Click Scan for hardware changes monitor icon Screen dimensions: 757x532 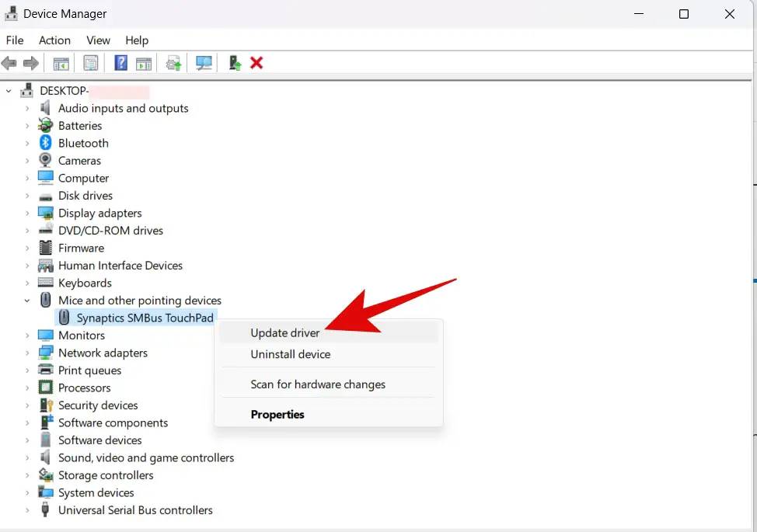click(x=204, y=63)
